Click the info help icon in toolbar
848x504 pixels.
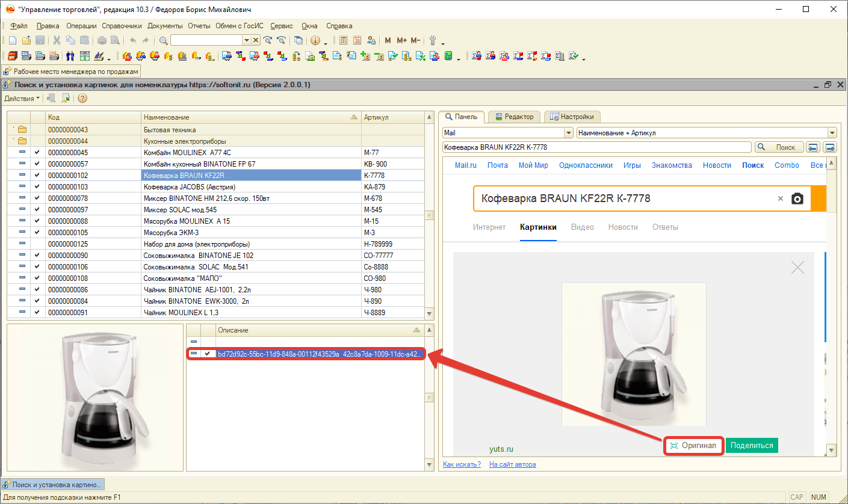coord(315,40)
